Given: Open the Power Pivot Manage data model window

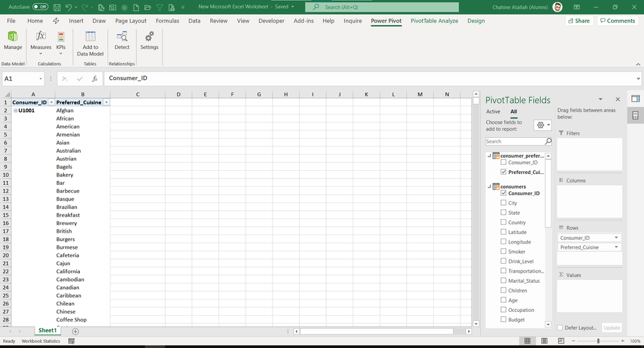Looking at the screenshot, I should [13, 41].
